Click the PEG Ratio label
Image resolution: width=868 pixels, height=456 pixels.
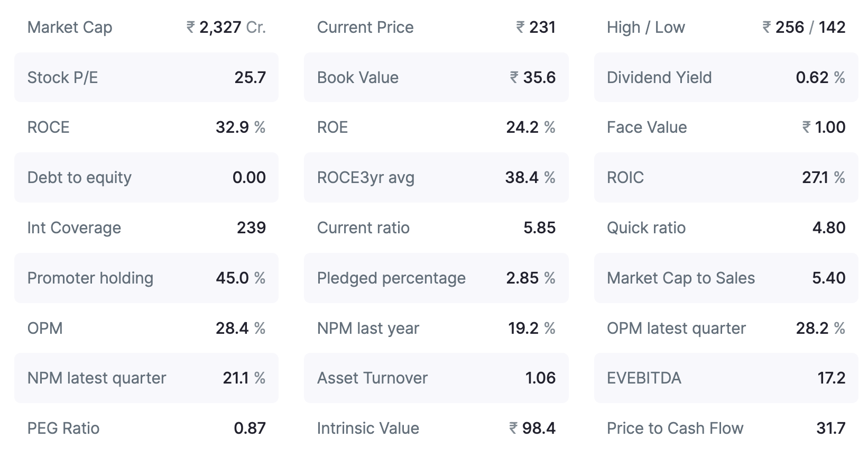coord(63,428)
